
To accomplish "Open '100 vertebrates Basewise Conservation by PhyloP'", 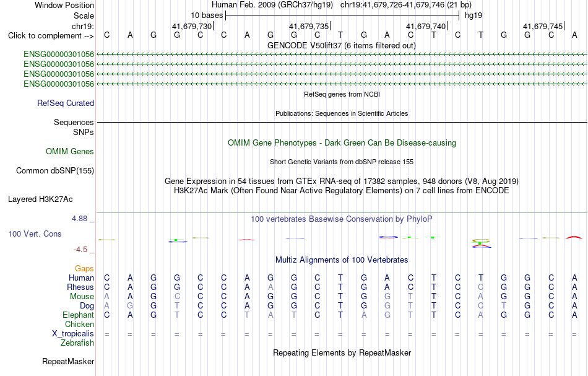I will (x=342, y=219).
